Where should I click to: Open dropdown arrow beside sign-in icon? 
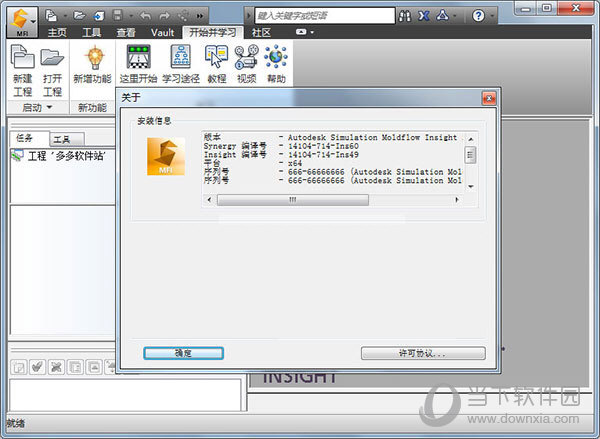click(455, 16)
